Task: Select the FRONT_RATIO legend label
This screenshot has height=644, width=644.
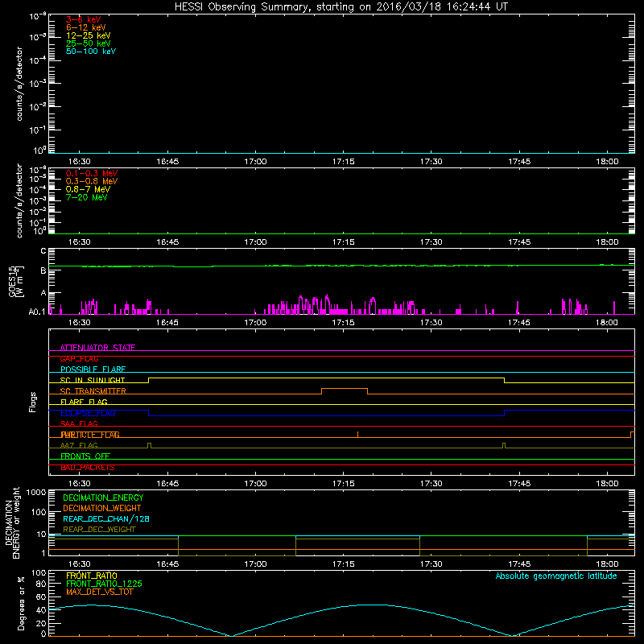Action: pyautogui.click(x=92, y=576)
